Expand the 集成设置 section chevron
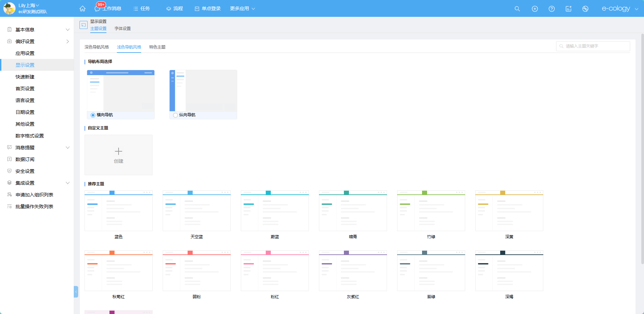644x314 pixels. point(68,183)
